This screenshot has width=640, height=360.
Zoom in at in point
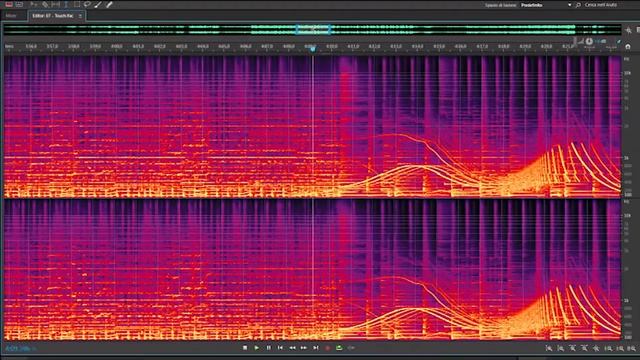pos(608,348)
